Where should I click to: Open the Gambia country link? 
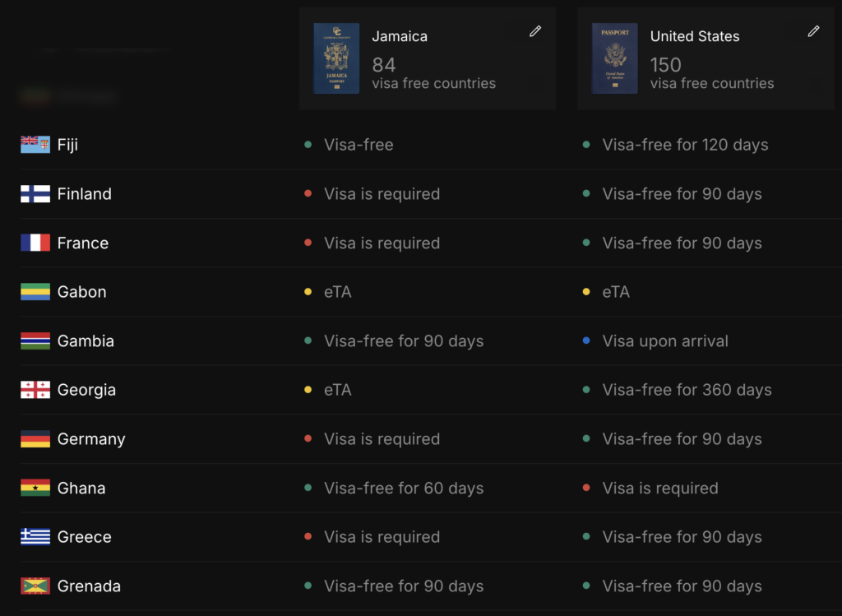tap(86, 341)
